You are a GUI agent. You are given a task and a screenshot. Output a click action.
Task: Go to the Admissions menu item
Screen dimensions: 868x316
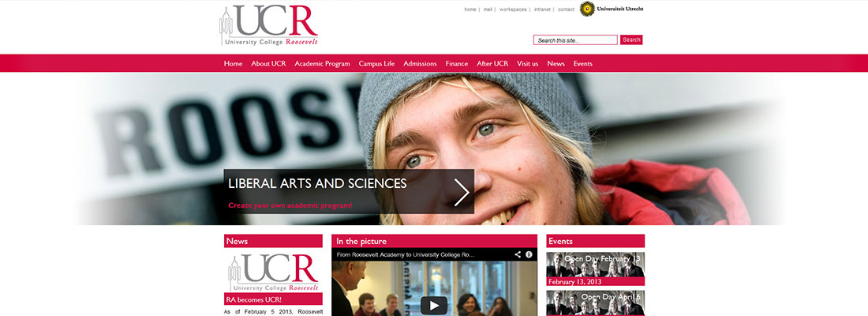(420, 64)
